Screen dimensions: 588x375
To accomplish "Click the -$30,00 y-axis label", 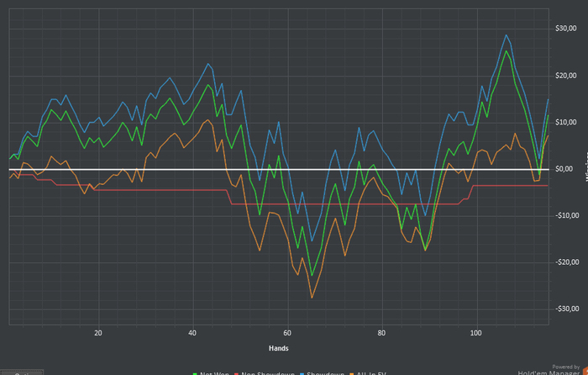I will coord(567,309).
